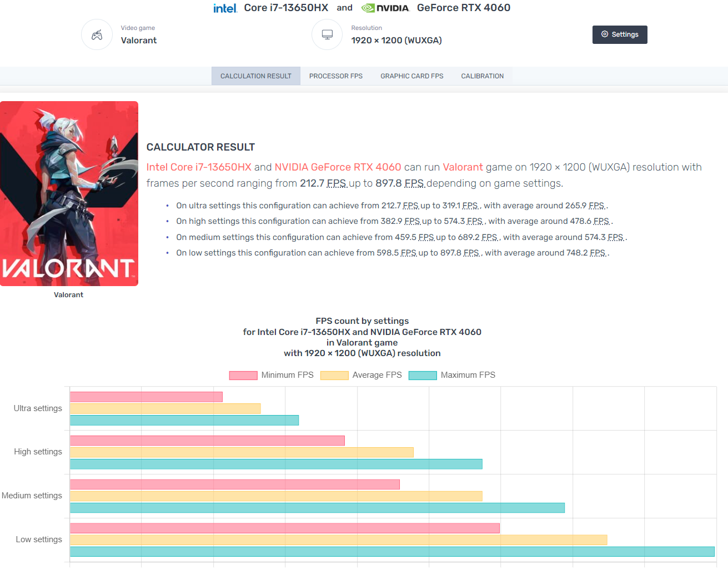Click the High settings average FPS bar
The width and height of the screenshot is (728, 570).
(242, 452)
